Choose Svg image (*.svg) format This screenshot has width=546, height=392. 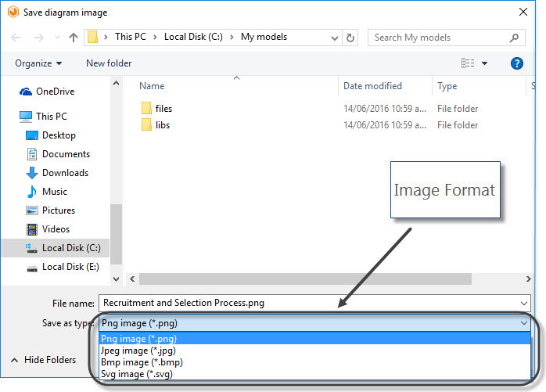click(314, 374)
